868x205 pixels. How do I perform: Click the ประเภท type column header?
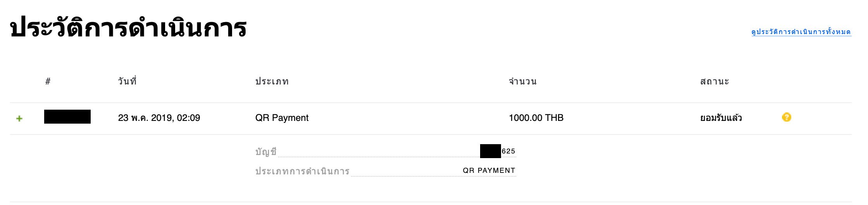click(x=272, y=81)
